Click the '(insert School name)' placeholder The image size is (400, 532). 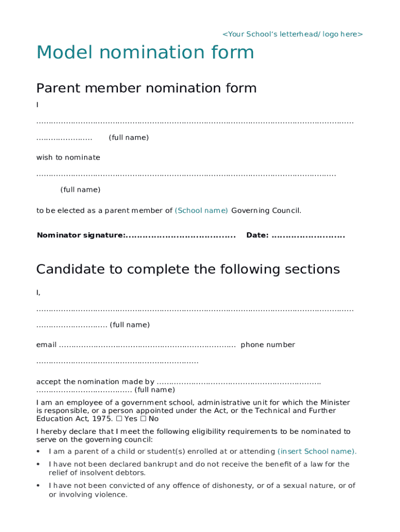point(317,451)
